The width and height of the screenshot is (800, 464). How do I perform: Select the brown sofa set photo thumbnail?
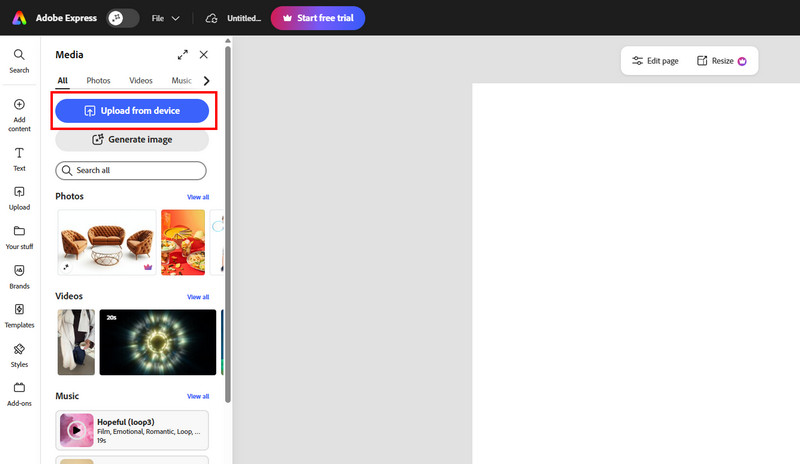[x=107, y=242]
